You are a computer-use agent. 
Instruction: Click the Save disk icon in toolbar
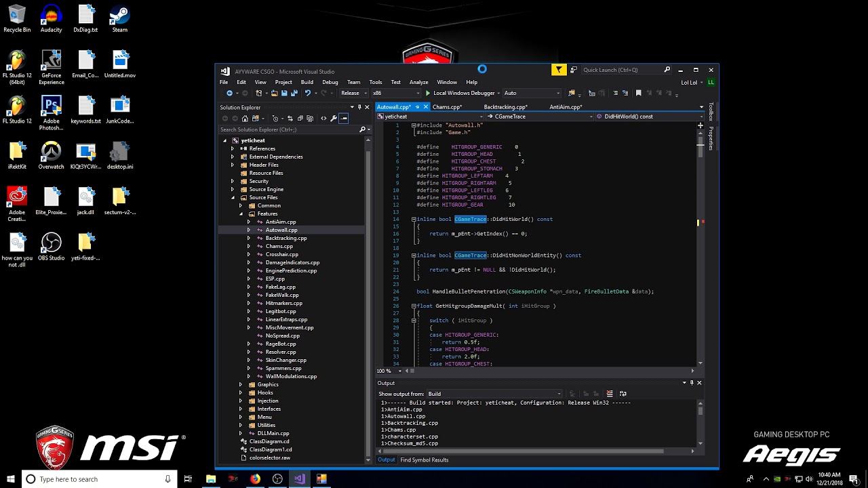click(284, 93)
